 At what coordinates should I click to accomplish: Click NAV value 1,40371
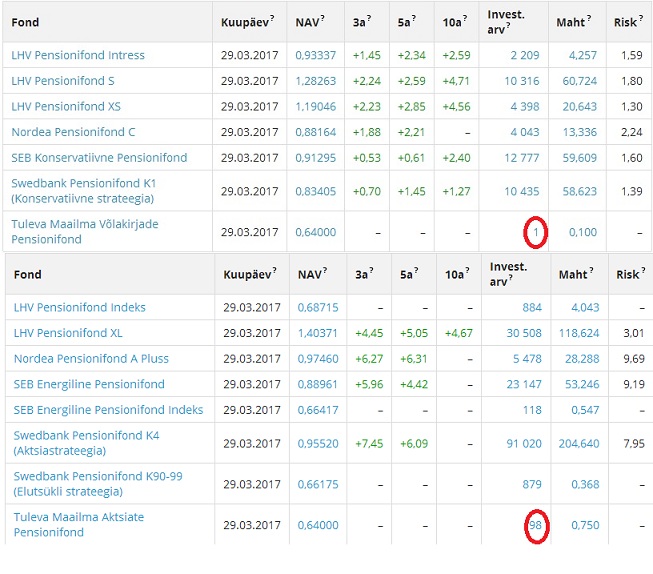coord(318,333)
